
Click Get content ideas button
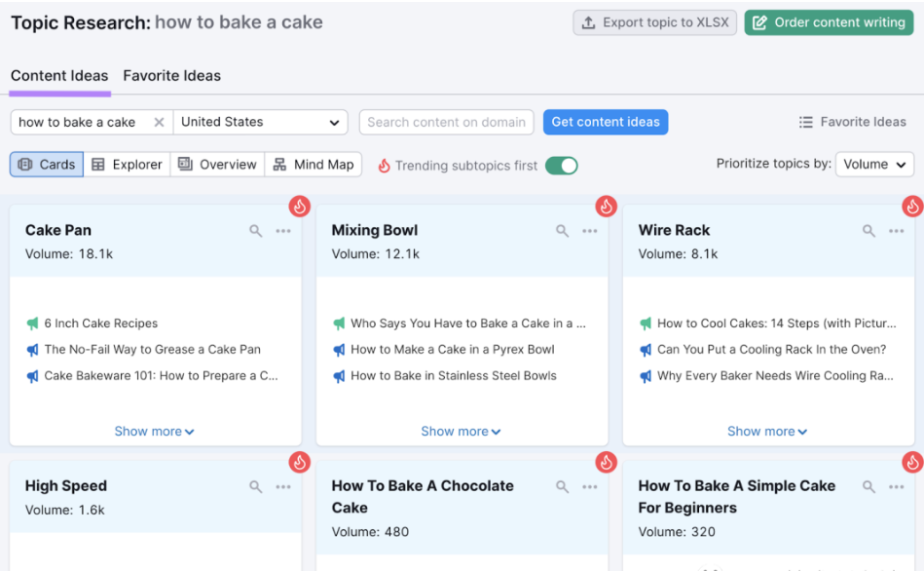(x=606, y=122)
